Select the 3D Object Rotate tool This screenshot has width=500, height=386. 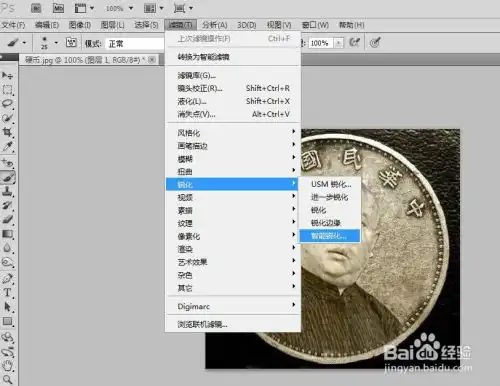pyautogui.click(x=7, y=337)
